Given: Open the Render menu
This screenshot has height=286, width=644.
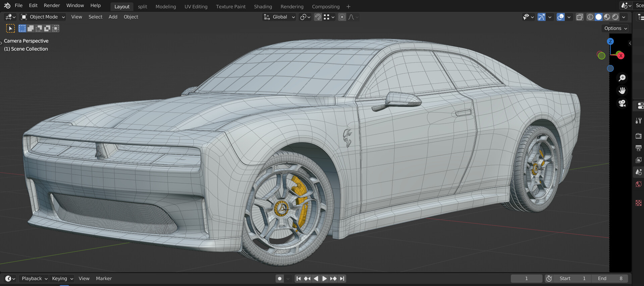Looking at the screenshot, I should pos(52,6).
